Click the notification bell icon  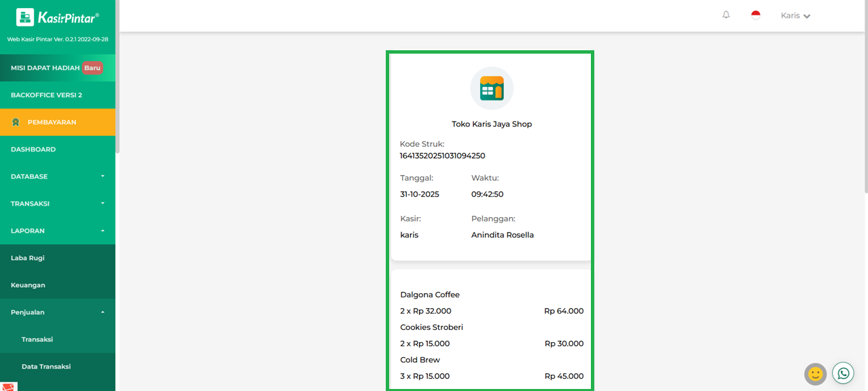pos(726,15)
